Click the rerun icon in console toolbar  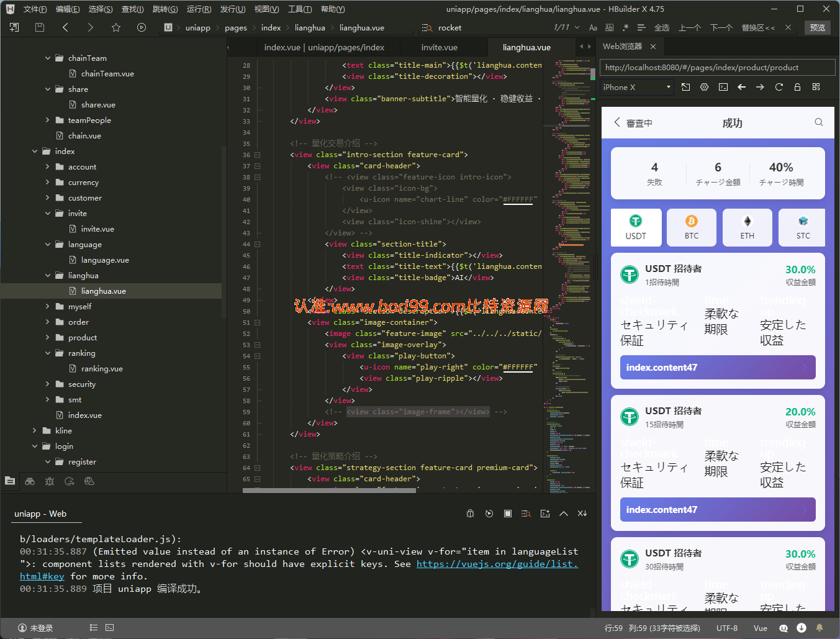point(489,514)
